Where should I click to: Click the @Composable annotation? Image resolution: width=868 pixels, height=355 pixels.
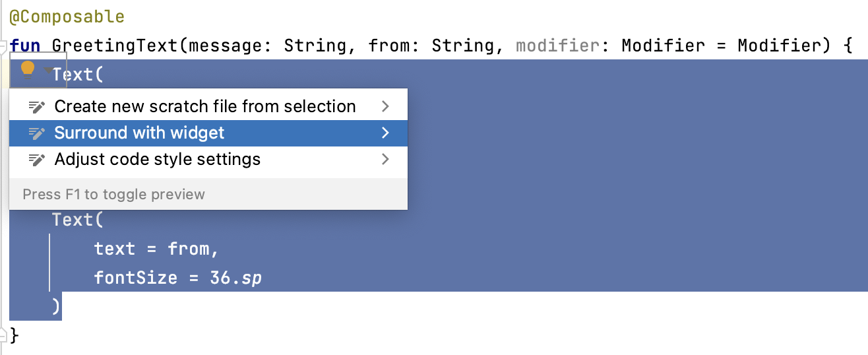coord(67,17)
